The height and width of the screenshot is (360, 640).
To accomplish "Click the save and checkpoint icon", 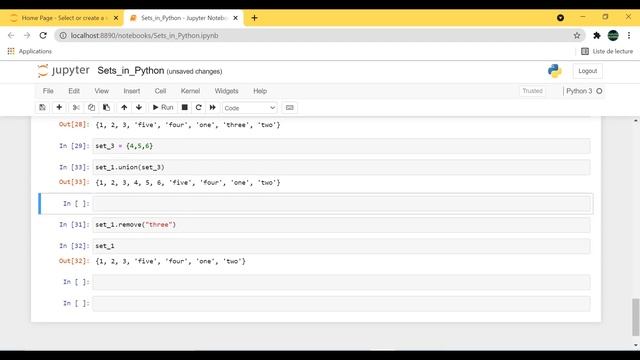I will pyautogui.click(x=42, y=107).
